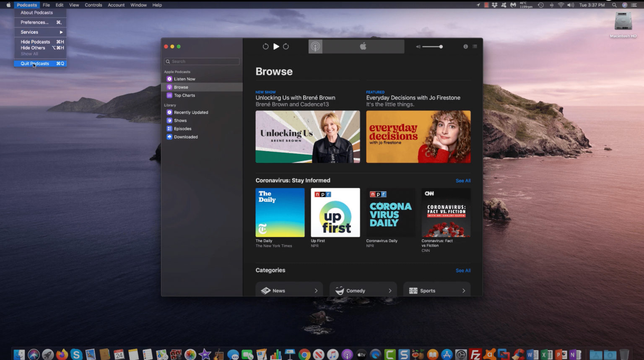The width and height of the screenshot is (644, 360).
Task: Open See All next to Categories
Action: click(463, 270)
